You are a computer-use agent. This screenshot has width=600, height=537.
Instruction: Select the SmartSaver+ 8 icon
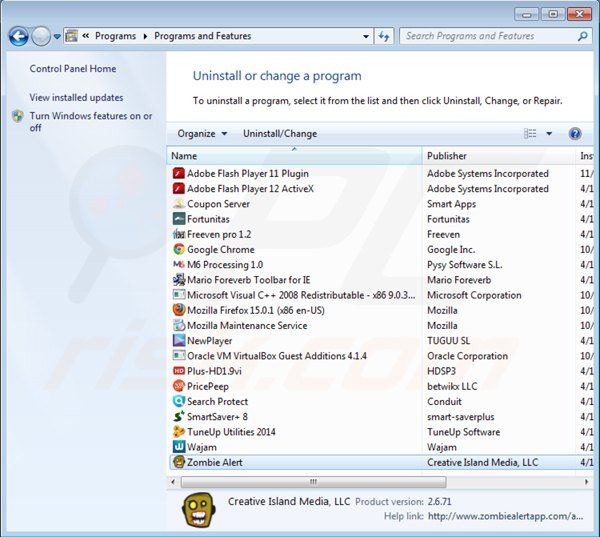(x=179, y=416)
